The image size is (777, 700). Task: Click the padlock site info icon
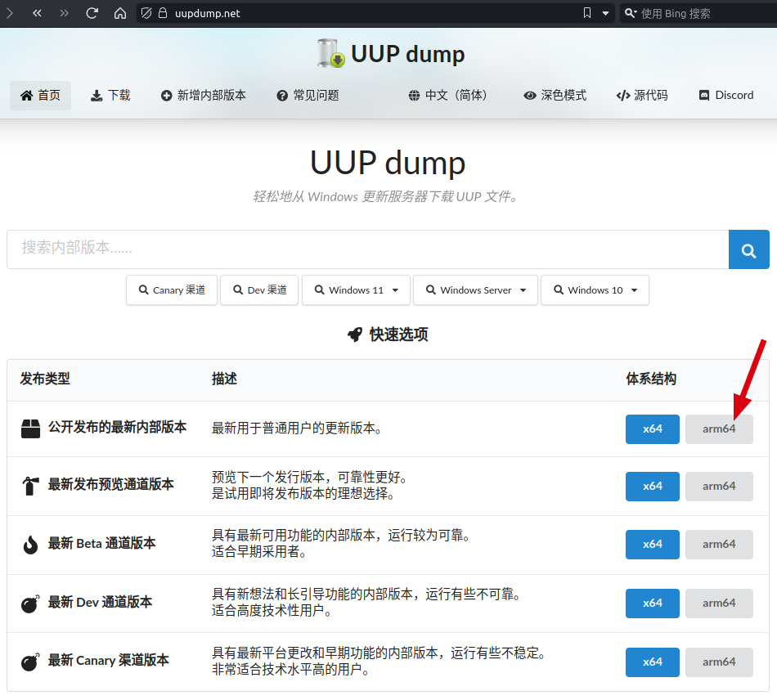163,13
